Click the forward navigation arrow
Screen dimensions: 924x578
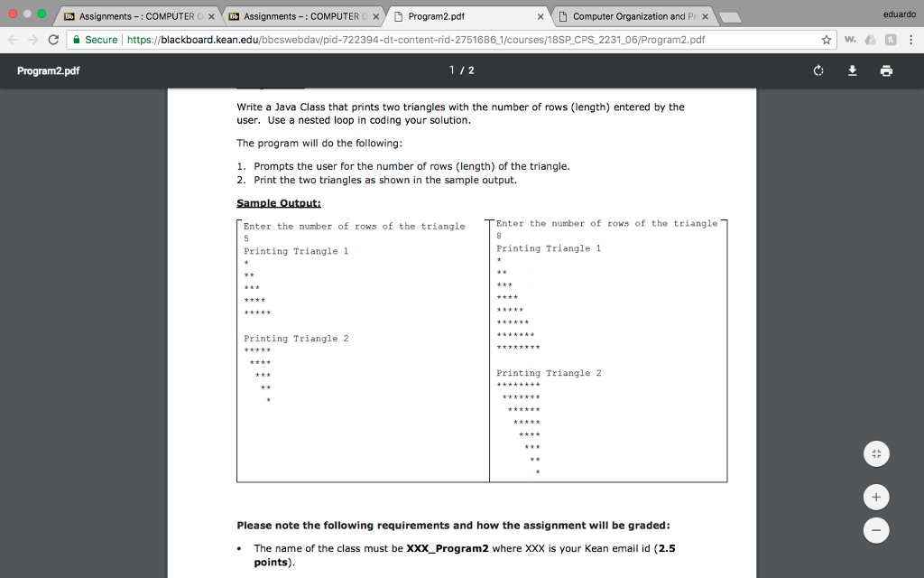coord(32,40)
